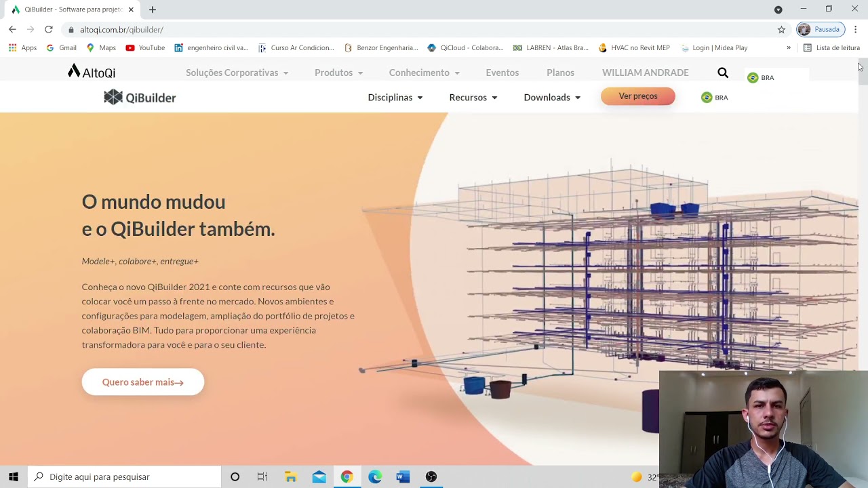This screenshot has height=488, width=868.
Task: Open Task View in the taskbar
Action: [262, 476]
